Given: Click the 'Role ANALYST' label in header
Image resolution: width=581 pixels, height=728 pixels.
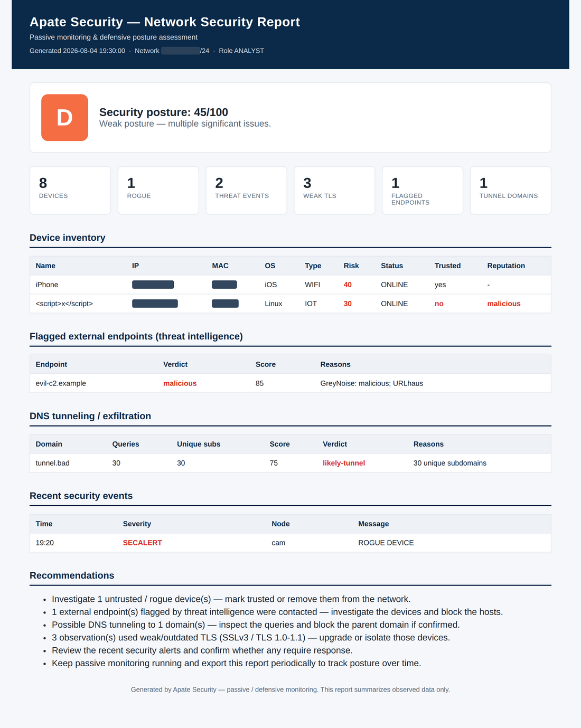Looking at the screenshot, I should tap(241, 51).
